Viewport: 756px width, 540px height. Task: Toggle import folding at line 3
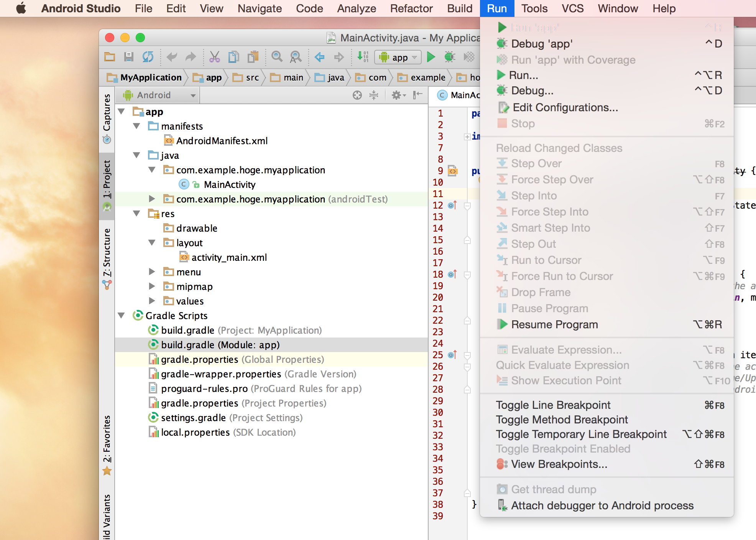[467, 137]
